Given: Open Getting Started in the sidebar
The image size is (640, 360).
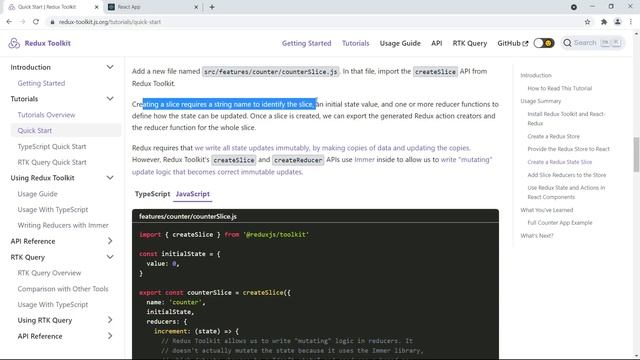Looking at the screenshot, I should [x=41, y=83].
